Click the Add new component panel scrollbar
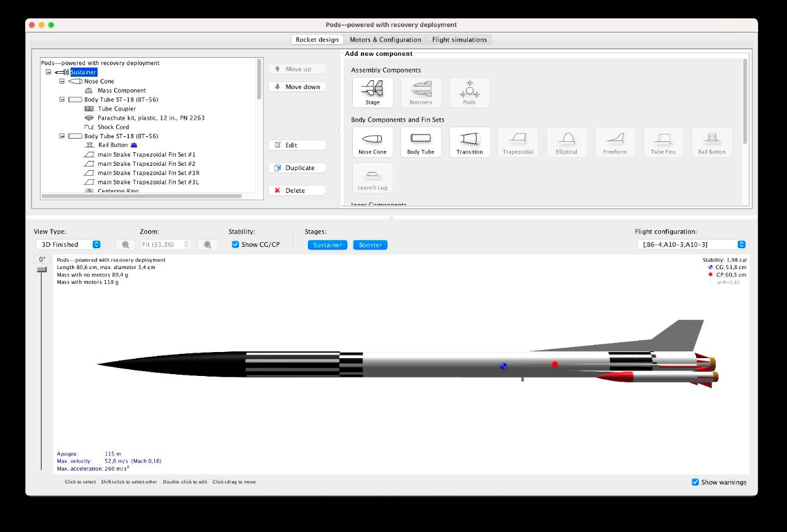Viewport: 787px width, 532px height. click(x=746, y=101)
